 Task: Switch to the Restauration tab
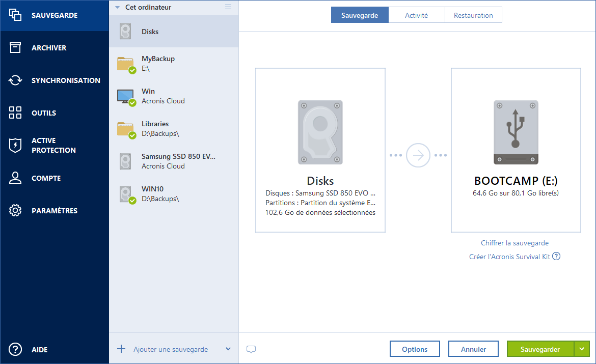point(473,15)
